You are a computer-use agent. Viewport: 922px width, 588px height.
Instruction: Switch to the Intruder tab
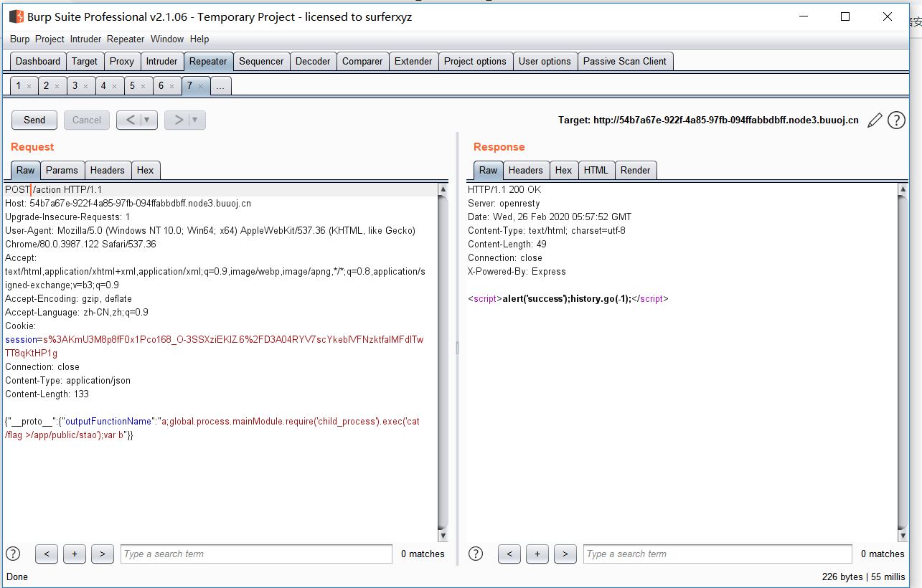161,61
